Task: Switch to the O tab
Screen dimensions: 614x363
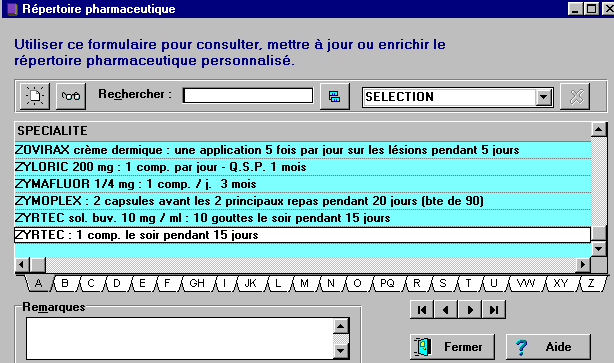Action: click(x=357, y=283)
